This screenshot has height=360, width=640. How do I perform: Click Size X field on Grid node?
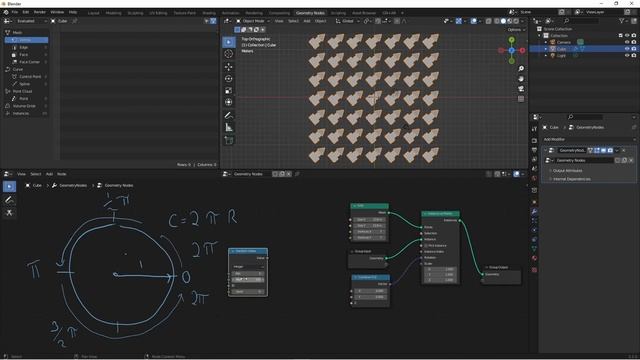[369, 220]
